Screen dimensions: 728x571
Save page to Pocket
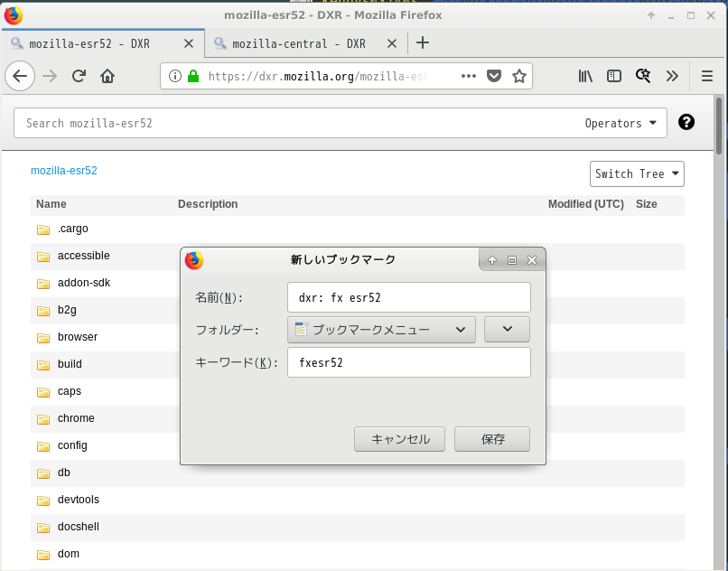(494, 77)
